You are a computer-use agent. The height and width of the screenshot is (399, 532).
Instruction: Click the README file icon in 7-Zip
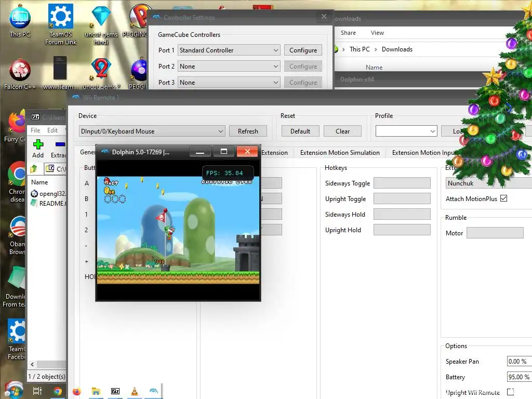[34, 203]
